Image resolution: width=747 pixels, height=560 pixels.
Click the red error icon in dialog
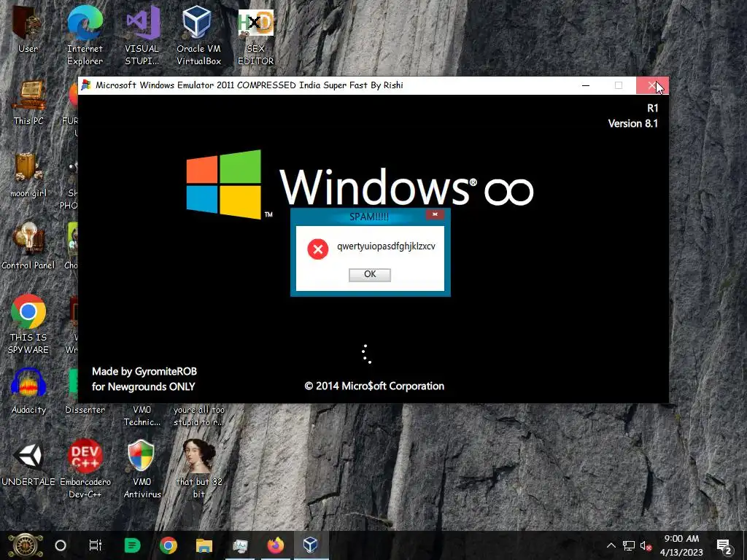[x=318, y=249]
